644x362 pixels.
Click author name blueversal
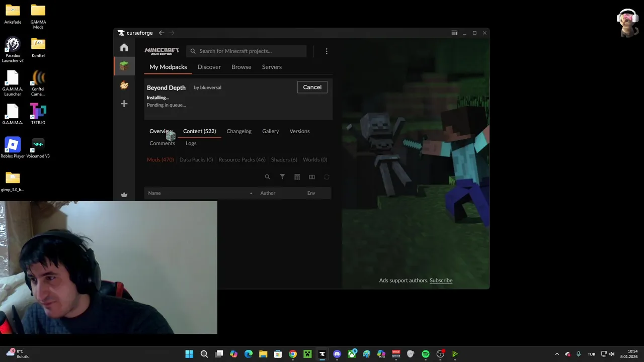pos(211,87)
